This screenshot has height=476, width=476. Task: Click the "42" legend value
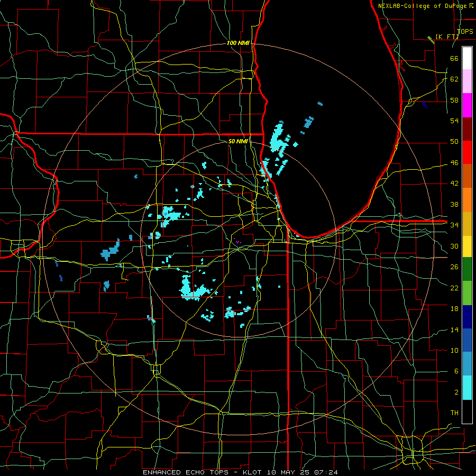point(454,184)
